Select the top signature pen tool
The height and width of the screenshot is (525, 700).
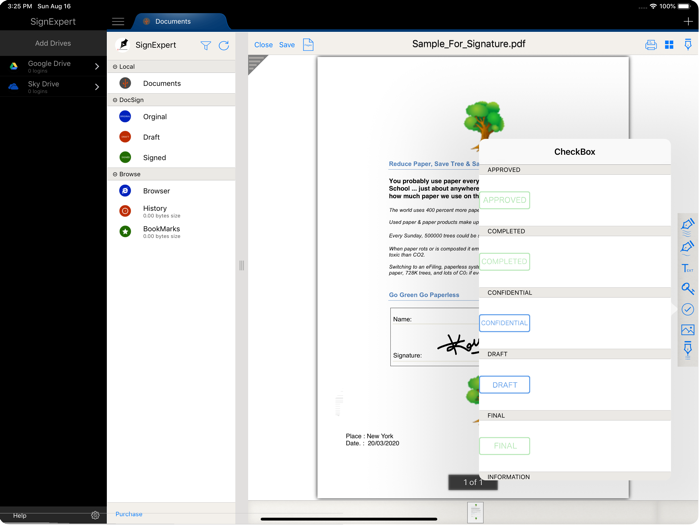tap(688, 225)
